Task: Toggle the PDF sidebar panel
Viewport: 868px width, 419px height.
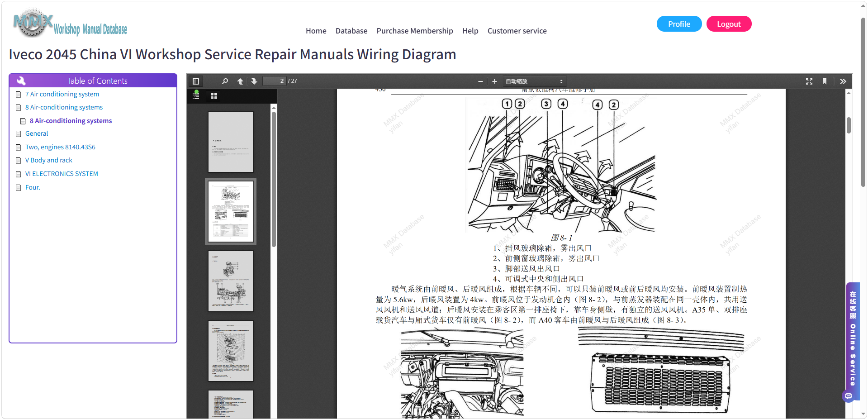Action: point(196,81)
